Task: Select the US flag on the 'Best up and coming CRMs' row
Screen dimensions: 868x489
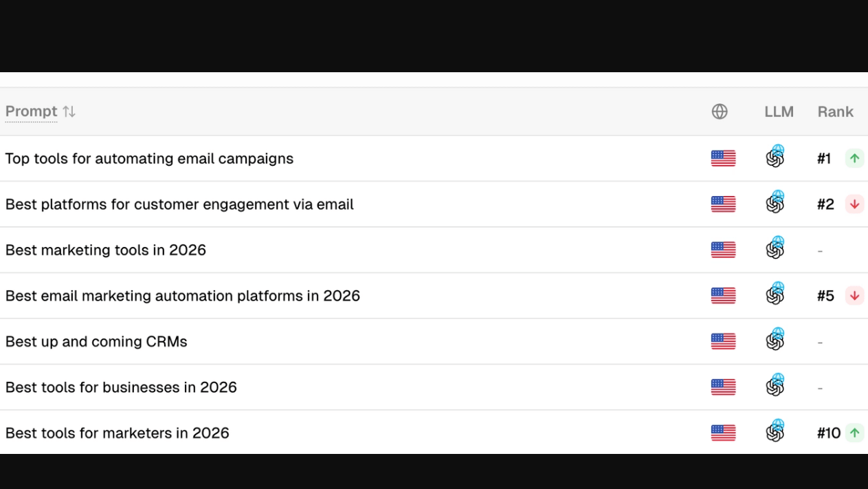Action: point(723,340)
